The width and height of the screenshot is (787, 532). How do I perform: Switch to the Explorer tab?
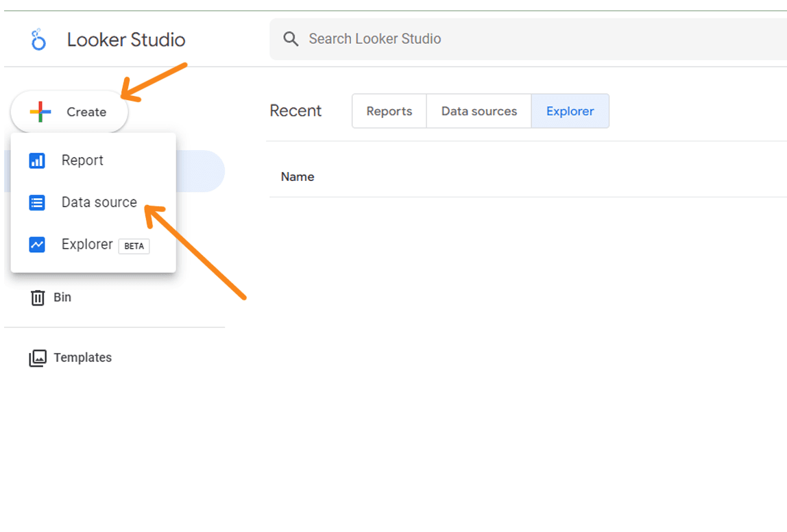pyautogui.click(x=570, y=111)
